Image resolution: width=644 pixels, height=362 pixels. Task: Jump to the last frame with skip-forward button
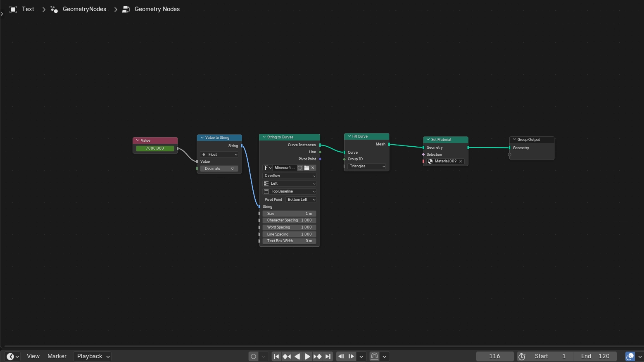tap(328, 356)
